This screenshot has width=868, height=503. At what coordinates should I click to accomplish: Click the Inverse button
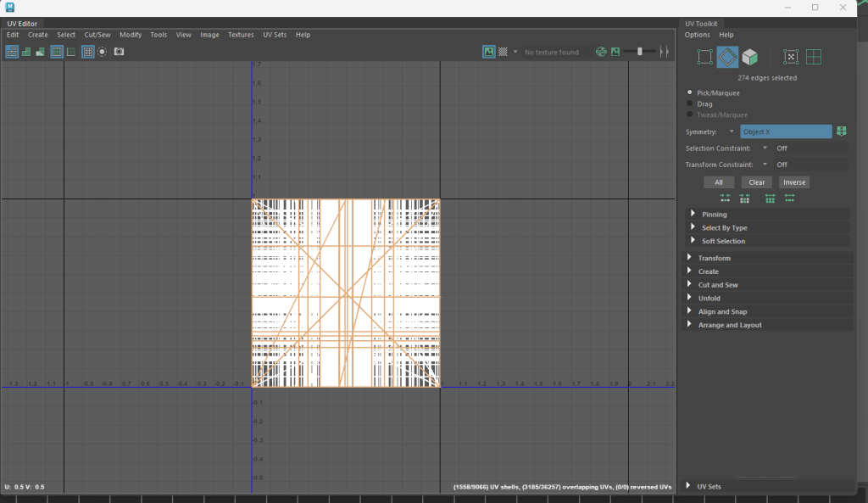pos(794,182)
